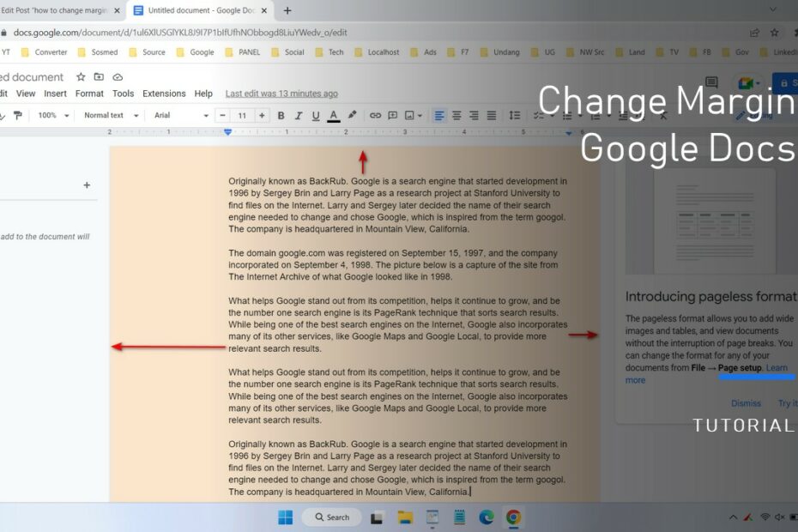
Task: Open the Arial font dropdown
Action: pos(181,116)
